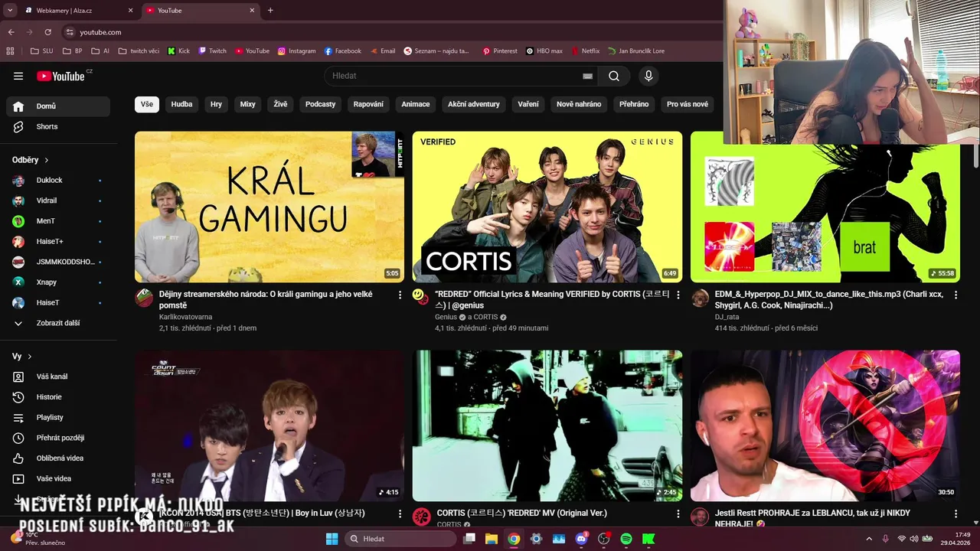Select the Živě filter chip
This screenshot has height=551, width=980.
tap(280, 104)
